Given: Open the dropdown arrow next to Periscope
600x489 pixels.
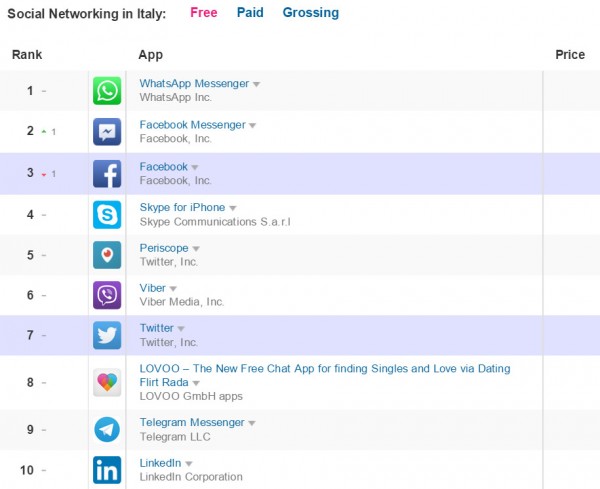Looking at the screenshot, I should click(196, 249).
